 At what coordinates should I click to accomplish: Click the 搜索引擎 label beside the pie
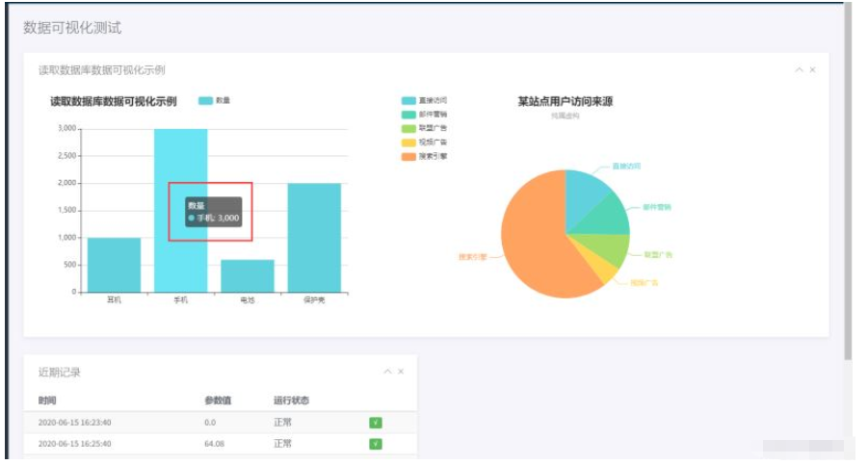(x=473, y=257)
